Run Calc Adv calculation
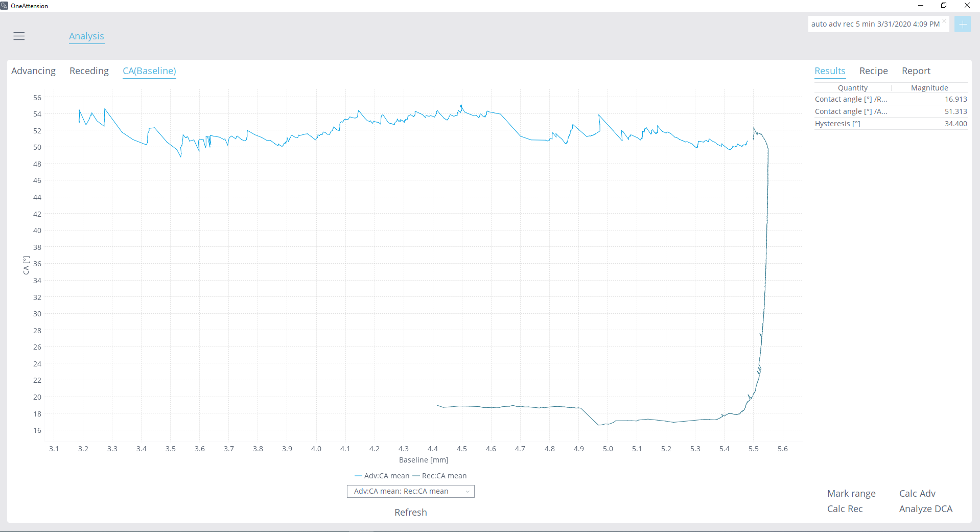The height and width of the screenshot is (532, 980). [917, 494]
